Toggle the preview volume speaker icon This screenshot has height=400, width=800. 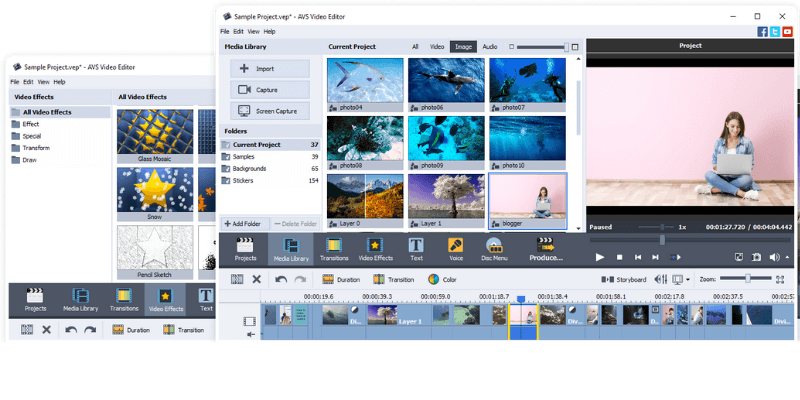tap(776, 257)
